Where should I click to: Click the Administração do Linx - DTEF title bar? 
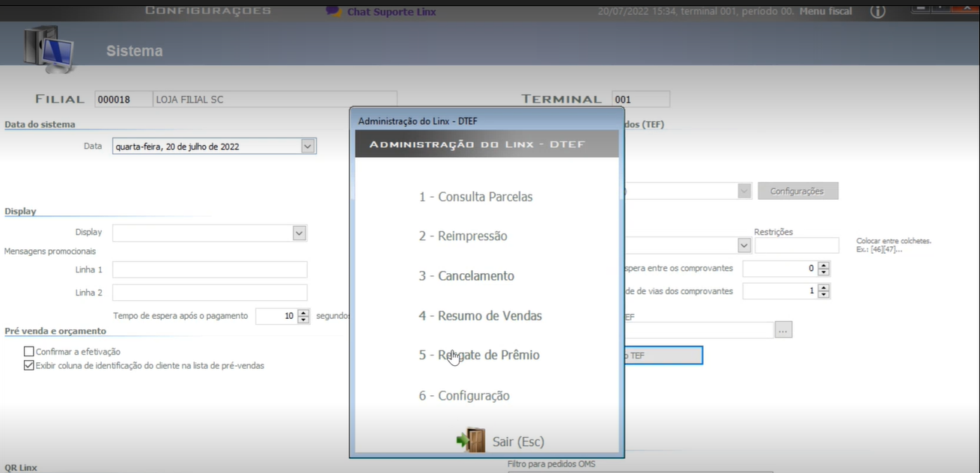[x=487, y=120]
